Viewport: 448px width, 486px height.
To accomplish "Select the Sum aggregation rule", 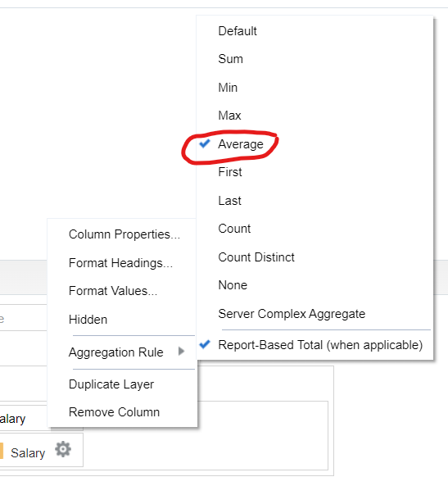I will click(230, 59).
